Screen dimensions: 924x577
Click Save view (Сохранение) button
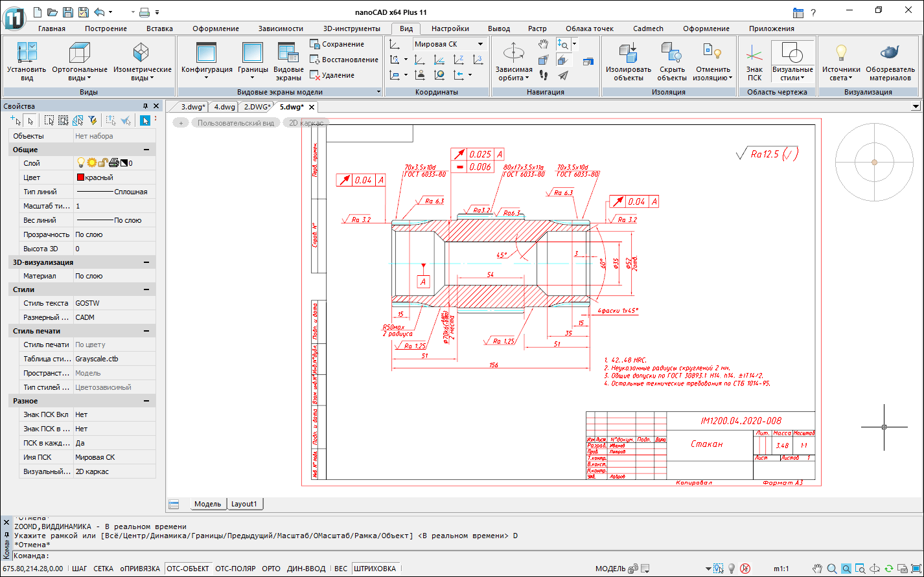pyautogui.click(x=337, y=44)
